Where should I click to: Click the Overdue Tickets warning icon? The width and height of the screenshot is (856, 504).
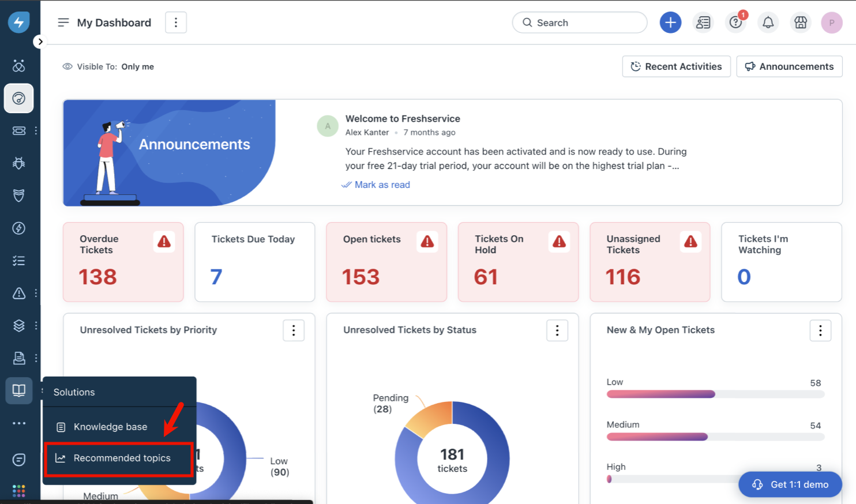[164, 242]
